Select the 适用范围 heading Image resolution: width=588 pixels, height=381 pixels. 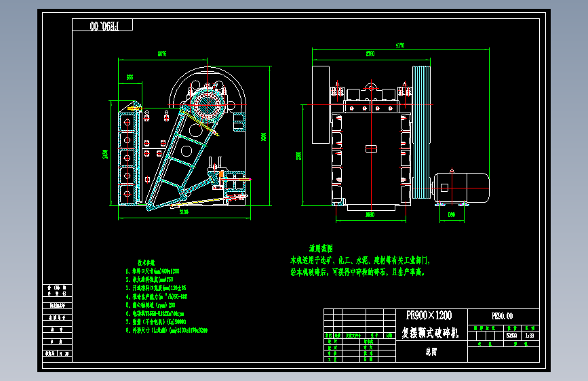(321, 248)
